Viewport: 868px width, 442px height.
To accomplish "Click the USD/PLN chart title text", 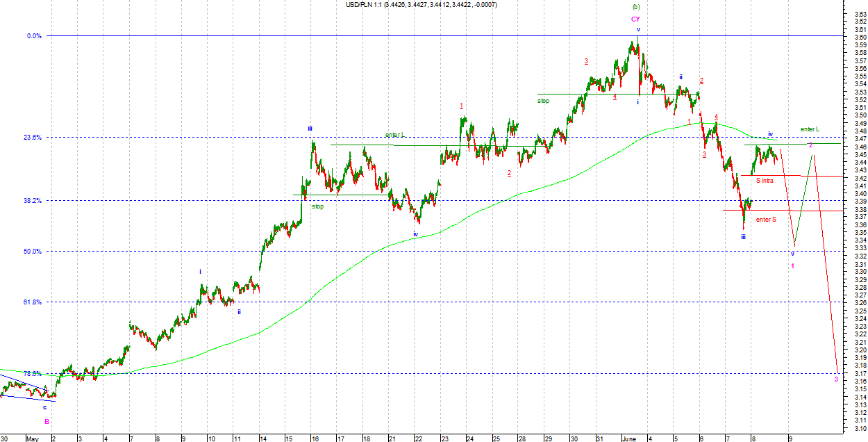I will pyautogui.click(x=422, y=5).
